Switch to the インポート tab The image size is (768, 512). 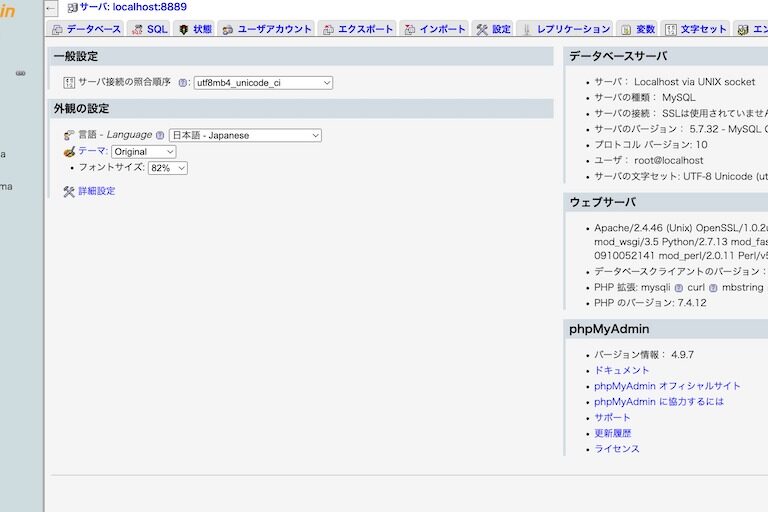click(x=434, y=29)
